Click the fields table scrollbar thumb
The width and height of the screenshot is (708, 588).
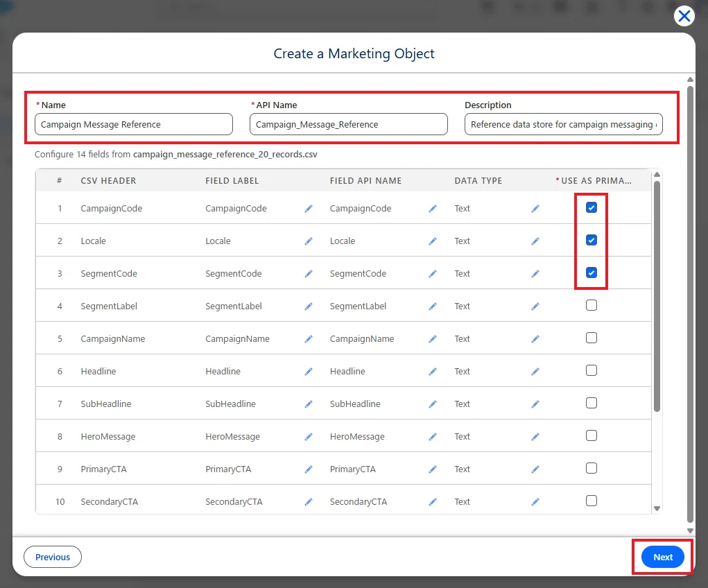[657, 296]
